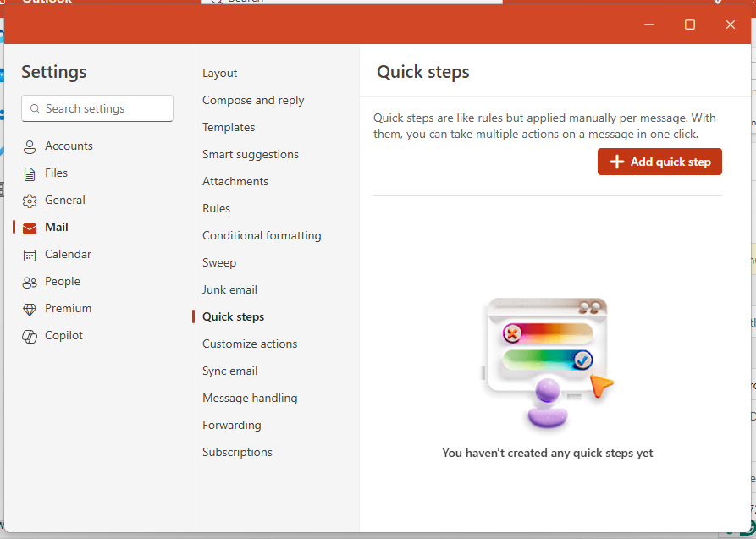Maximize the Settings window
756x539 pixels.
[690, 25]
